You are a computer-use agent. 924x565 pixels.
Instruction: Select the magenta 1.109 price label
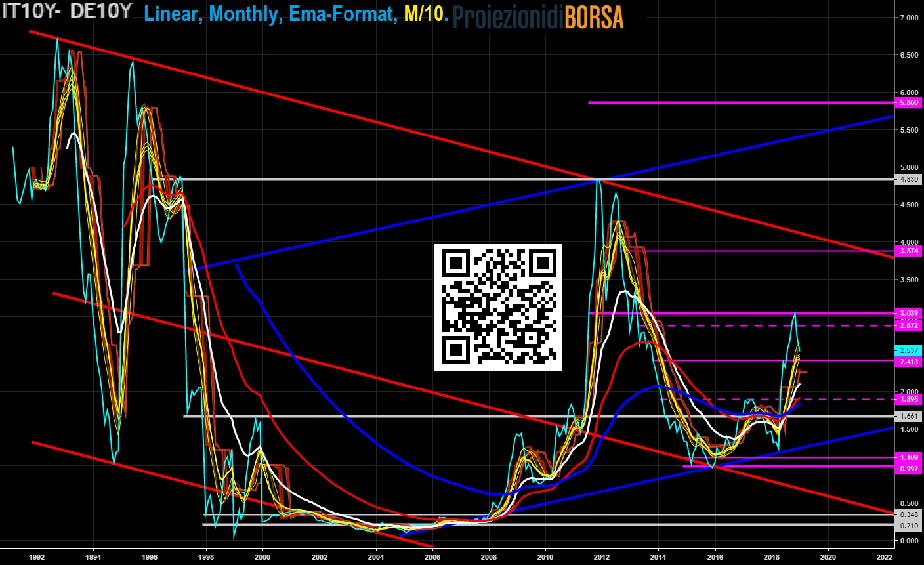[x=909, y=457]
